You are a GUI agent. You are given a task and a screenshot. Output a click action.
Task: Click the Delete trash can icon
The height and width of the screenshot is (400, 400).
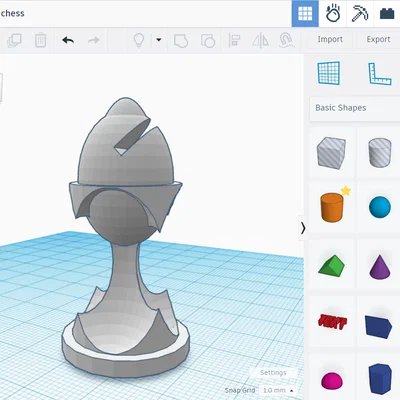point(41,40)
